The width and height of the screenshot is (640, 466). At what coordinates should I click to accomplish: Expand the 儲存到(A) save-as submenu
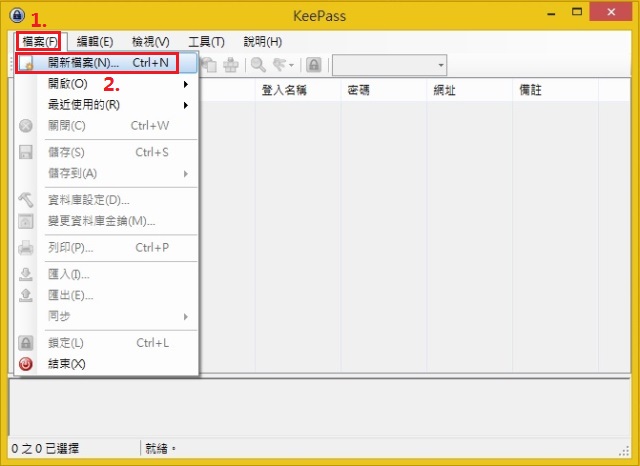point(107,173)
